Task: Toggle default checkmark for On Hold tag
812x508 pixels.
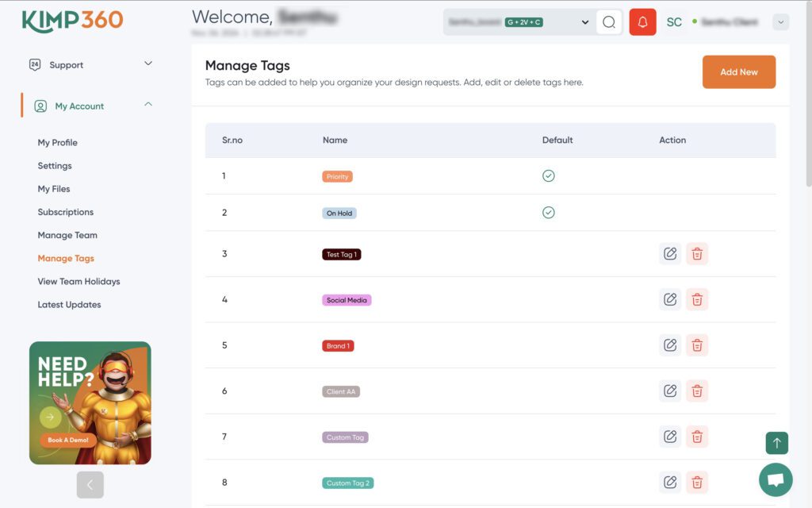Action: (548, 213)
